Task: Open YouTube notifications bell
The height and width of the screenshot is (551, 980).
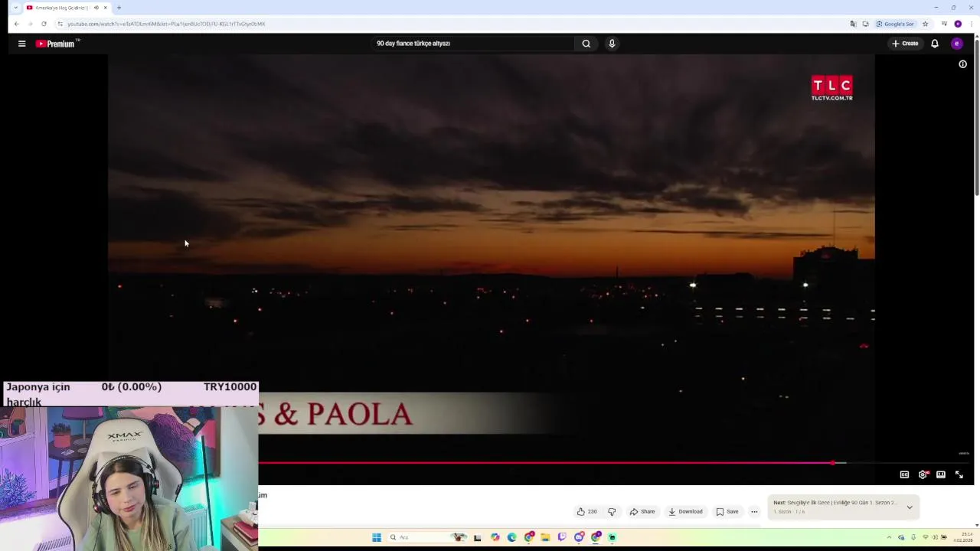Action: click(x=935, y=44)
